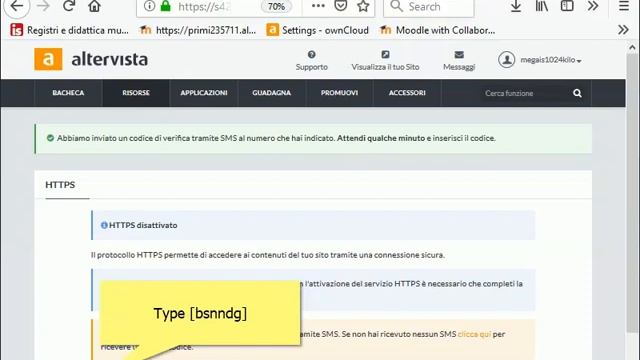Click the URL address text https://s4
640x360 pixels.
click(204, 7)
